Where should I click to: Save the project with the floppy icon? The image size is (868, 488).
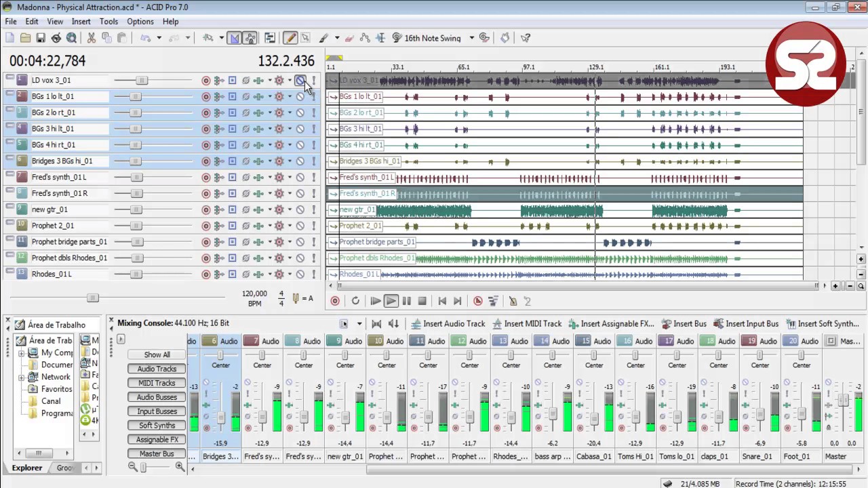coord(41,38)
